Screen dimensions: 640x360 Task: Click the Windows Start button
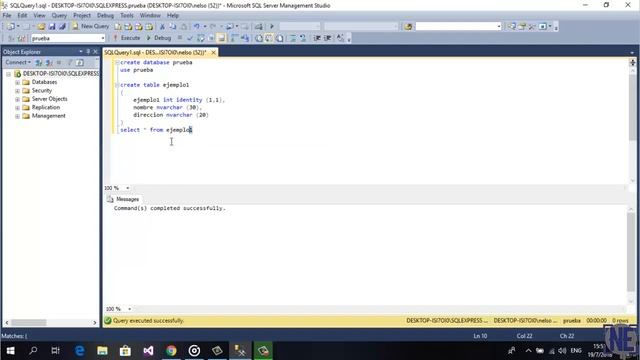pyautogui.click(x=11, y=351)
